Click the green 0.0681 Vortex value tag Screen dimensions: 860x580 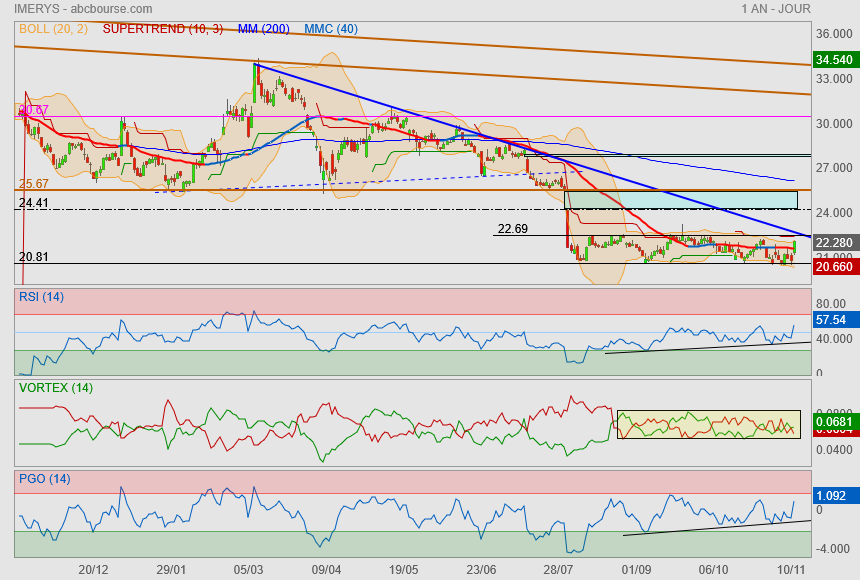click(833, 422)
